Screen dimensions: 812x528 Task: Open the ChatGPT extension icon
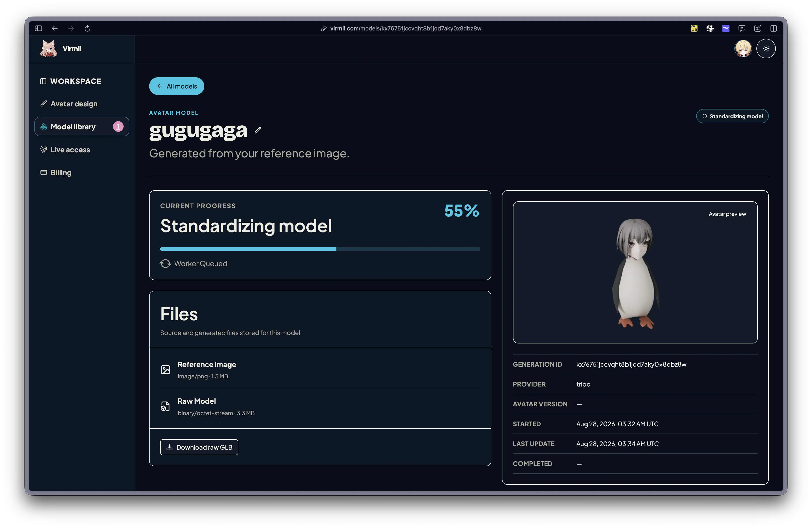pos(710,28)
